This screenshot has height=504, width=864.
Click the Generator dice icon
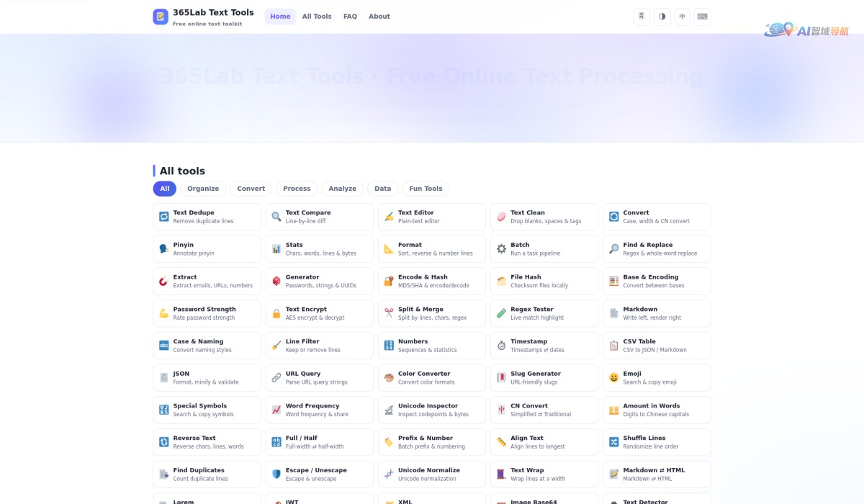pyautogui.click(x=276, y=281)
